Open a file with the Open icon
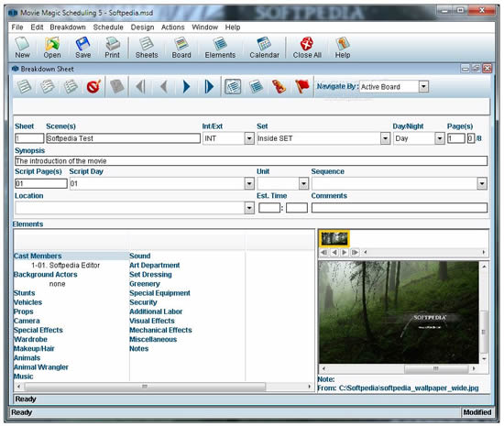 pos(52,48)
